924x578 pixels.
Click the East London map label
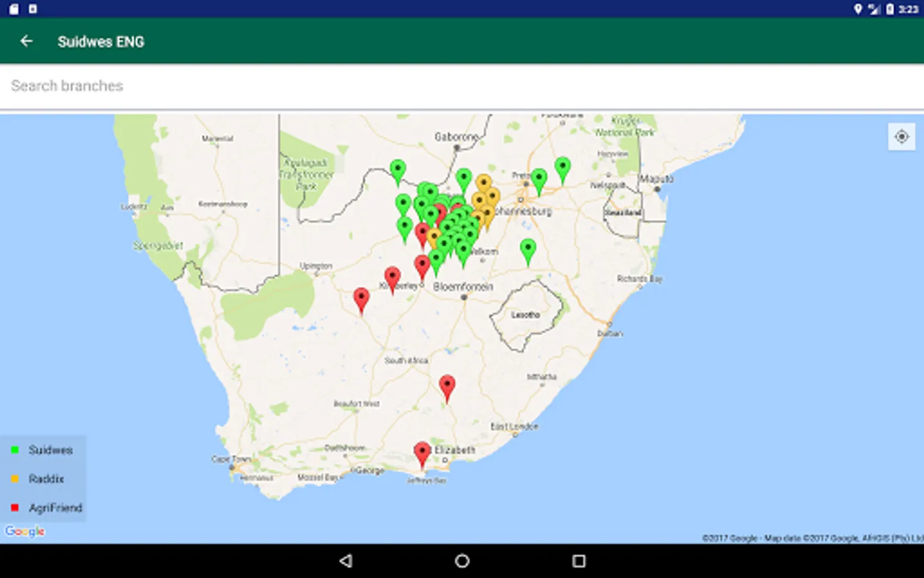tap(515, 426)
